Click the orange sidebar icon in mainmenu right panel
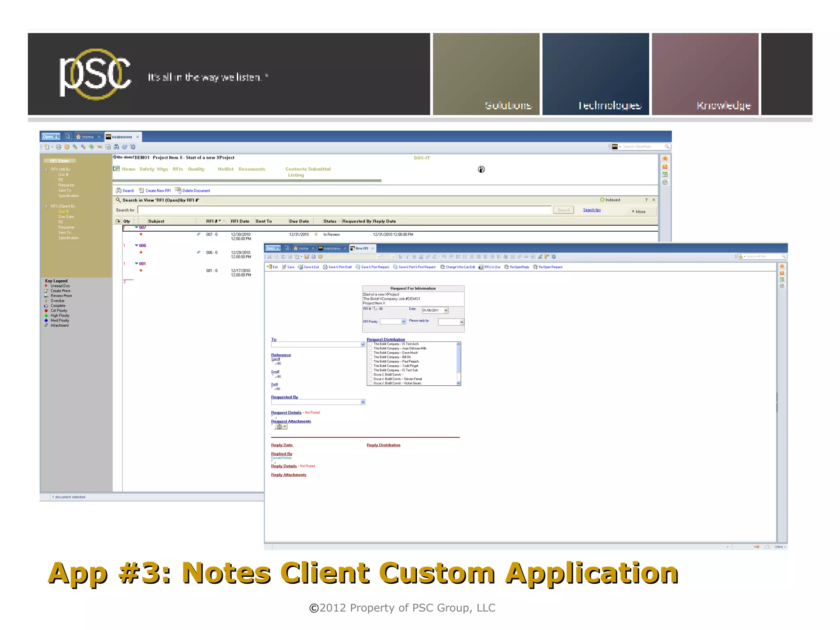Viewport: 840px width, 630px height. (665, 159)
